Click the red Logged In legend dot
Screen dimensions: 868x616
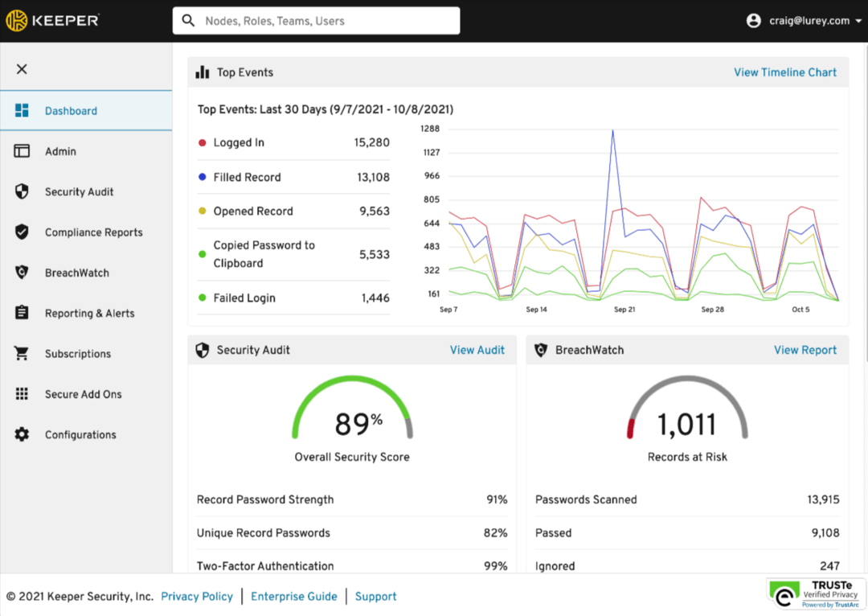click(x=203, y=143)
